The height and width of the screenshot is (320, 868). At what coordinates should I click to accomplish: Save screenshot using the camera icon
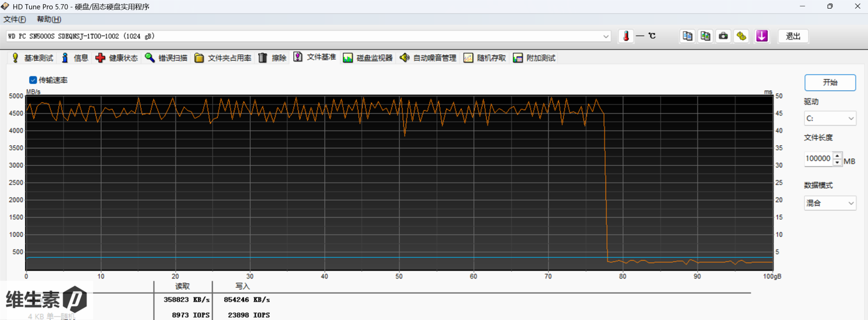click(723, 36)
